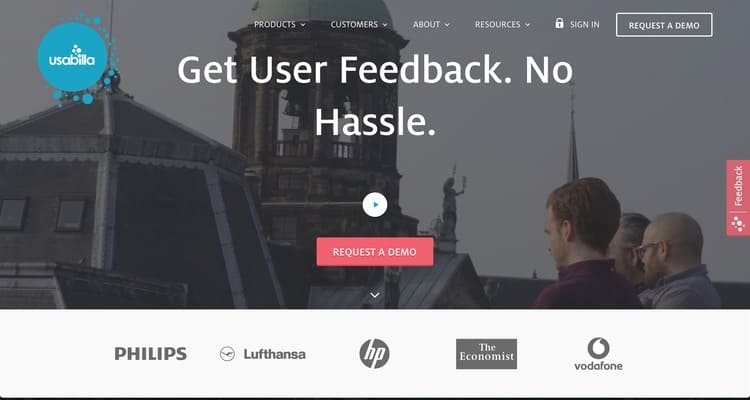Open the Products menu
750x400 pixels.
click(280, 24)
